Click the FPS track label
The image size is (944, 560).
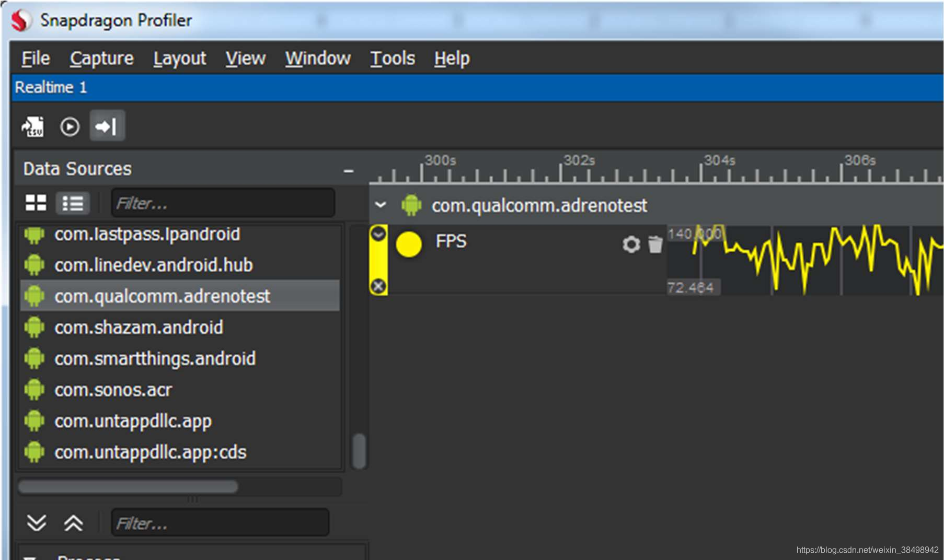(x=451, y=241)
